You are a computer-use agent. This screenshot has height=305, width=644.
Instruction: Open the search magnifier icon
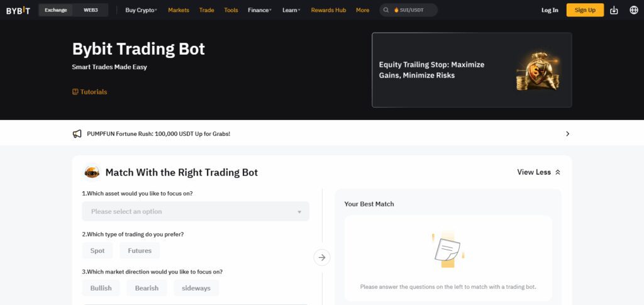[x=386, y=10]
